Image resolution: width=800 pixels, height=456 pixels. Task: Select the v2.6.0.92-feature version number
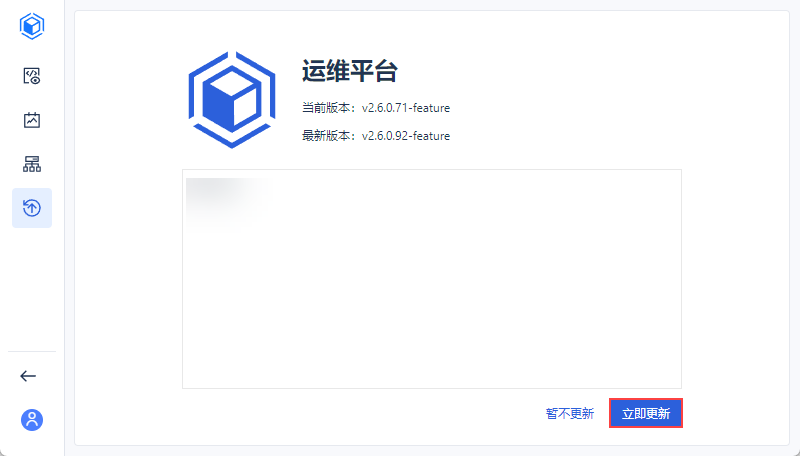tap(406, 136)
